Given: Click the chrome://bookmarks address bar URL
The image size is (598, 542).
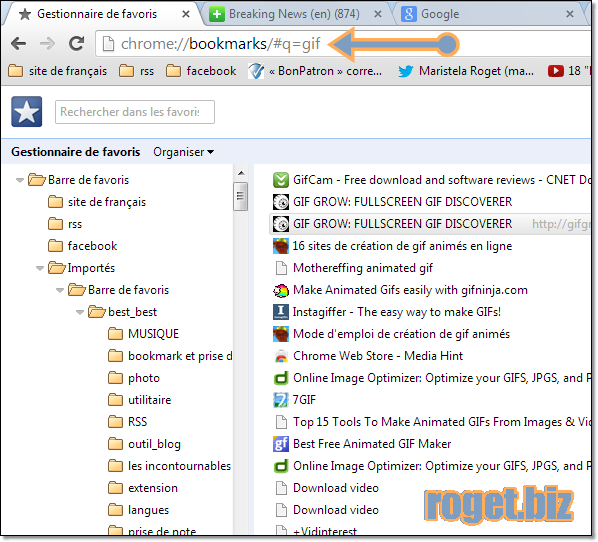Looking at the screenshot, I should point(220,43).
